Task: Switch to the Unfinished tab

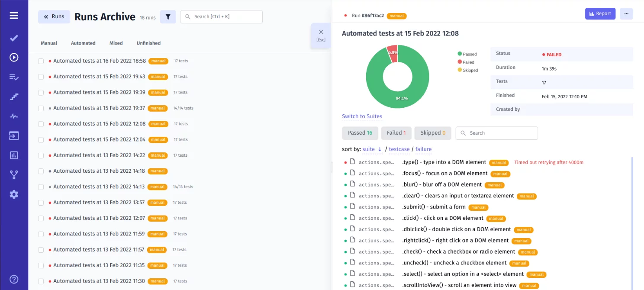Action: (x=148, y=43)
